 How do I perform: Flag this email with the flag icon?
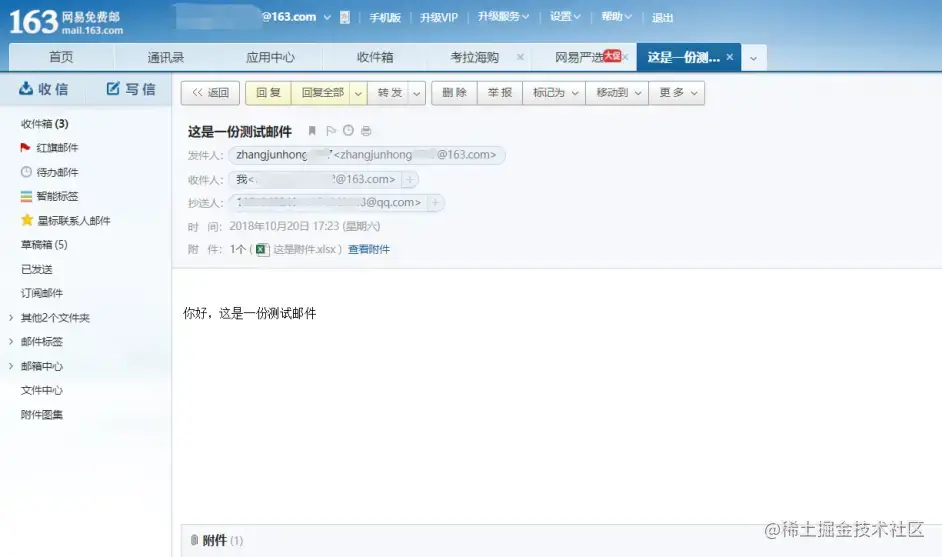330,131
